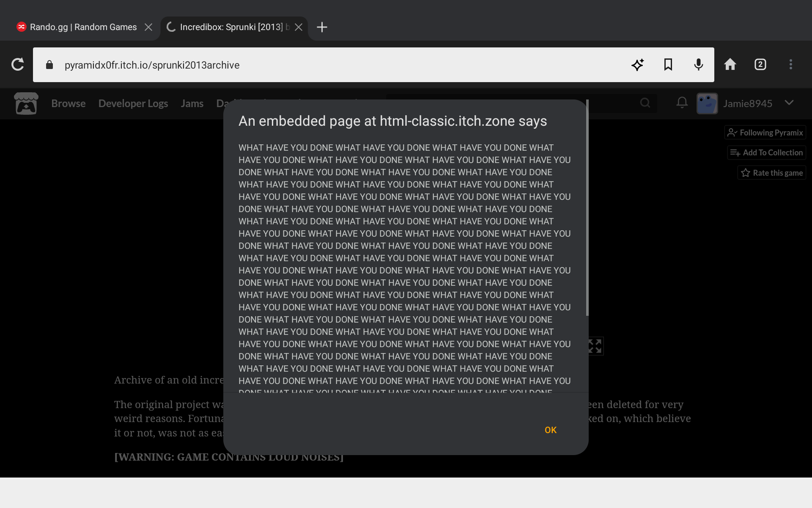Viewport: 812px width, 508px height.
Task: Open notifications bell icon
Action: pyautogui.click(x=682, y=103)
